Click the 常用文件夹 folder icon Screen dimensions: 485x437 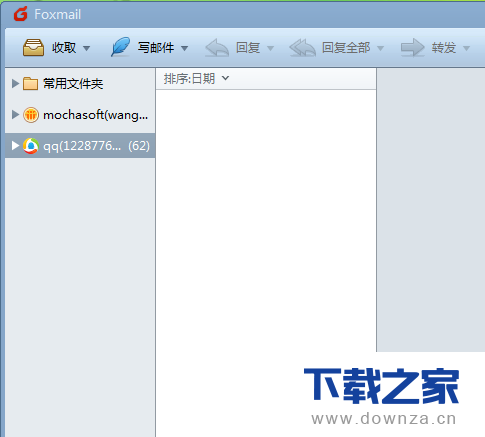(x=30, y=84)
